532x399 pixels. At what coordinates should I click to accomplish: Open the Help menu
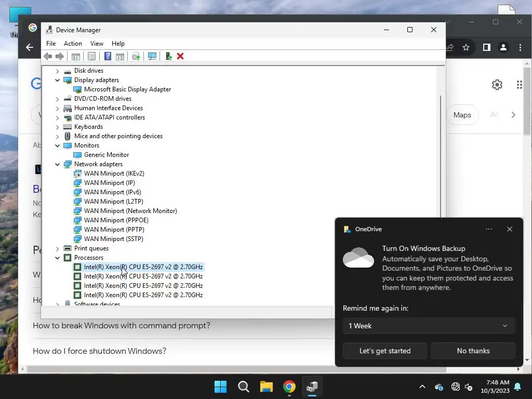pyautogui.click(x=118, y=44)
